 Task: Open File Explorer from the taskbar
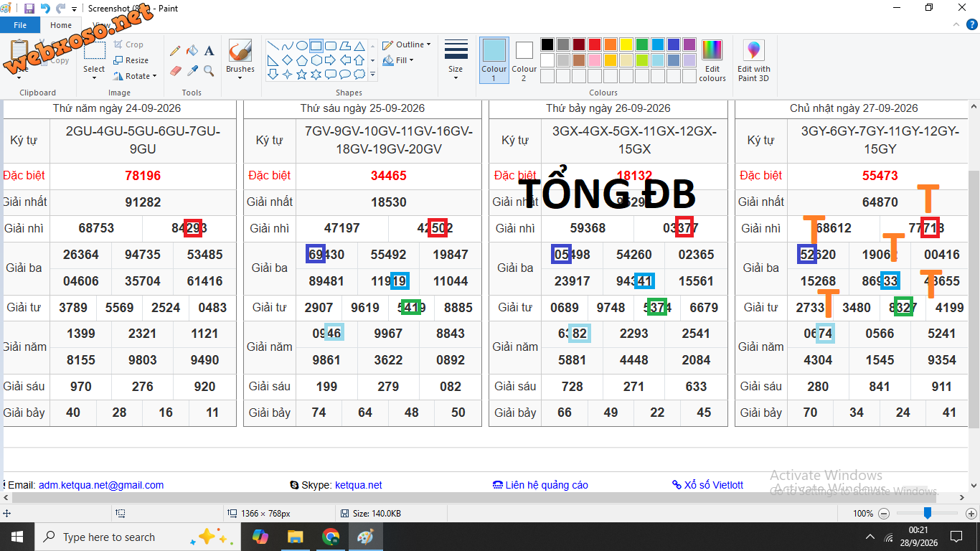(295, 537)
